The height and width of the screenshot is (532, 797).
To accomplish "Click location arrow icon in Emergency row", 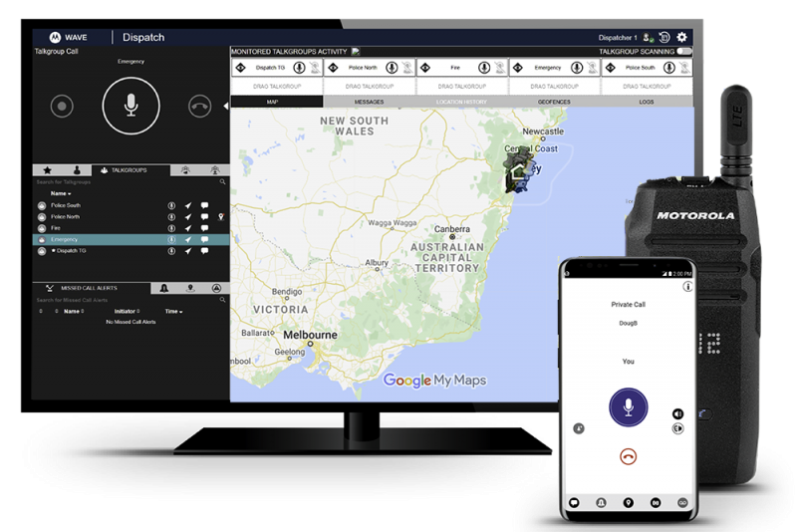I will [x=188, y=239].
